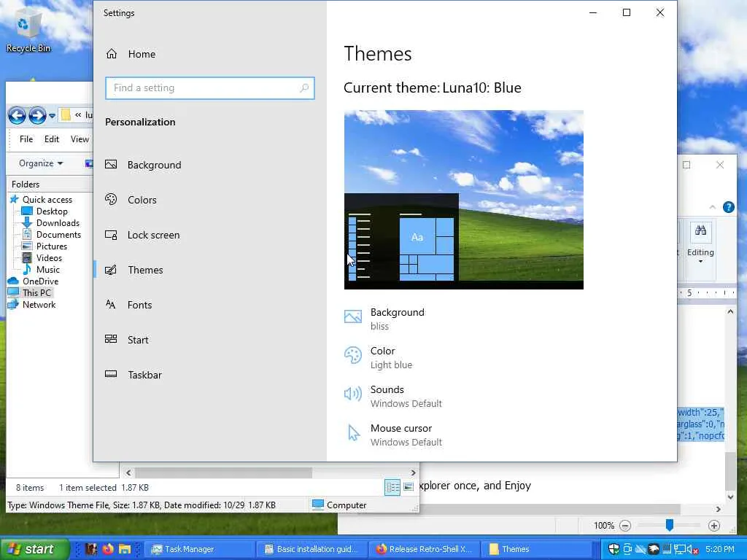Open theme Background option labeled bliss
Viewport: 747px width, 560px height.
384,319
